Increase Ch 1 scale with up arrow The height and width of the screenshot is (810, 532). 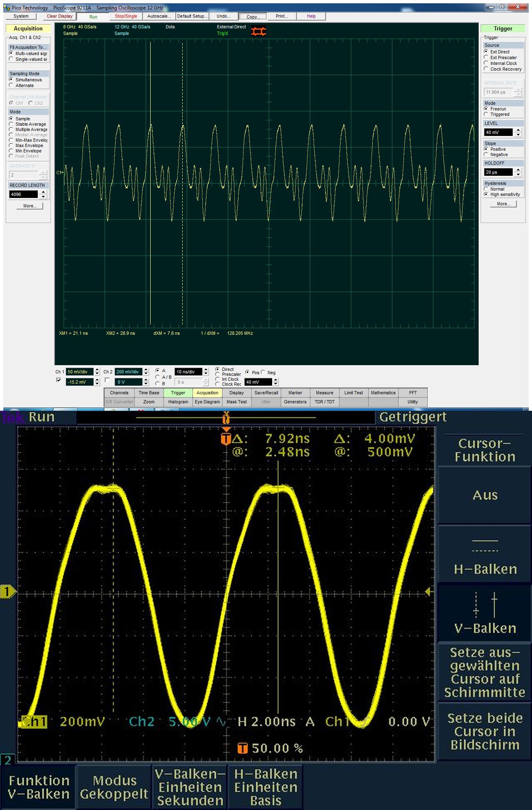click(x=97, y=370)
